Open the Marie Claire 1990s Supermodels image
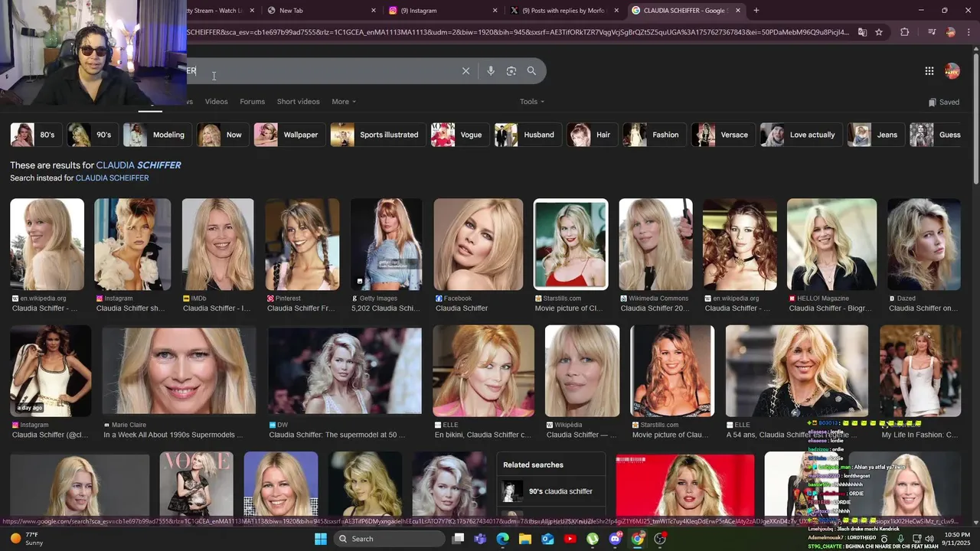Viewport: 980px width, 551px height. pyautogui.click(x=179, y=371)
